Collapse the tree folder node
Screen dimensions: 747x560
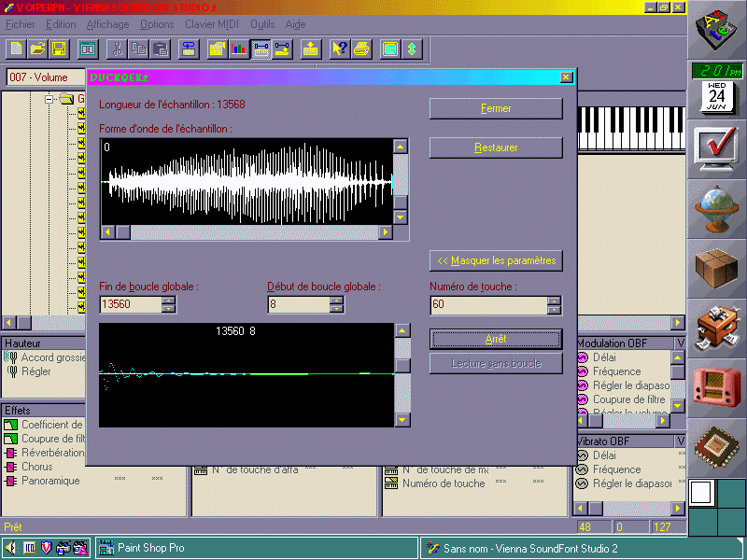coord(49,99)
